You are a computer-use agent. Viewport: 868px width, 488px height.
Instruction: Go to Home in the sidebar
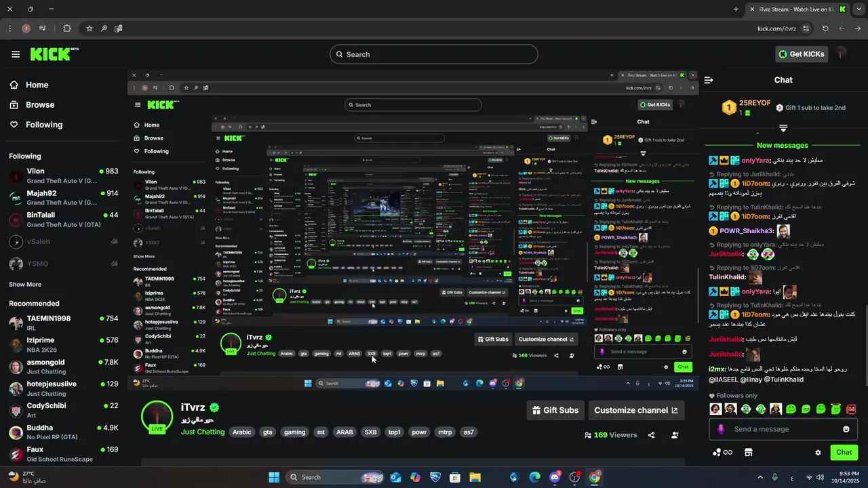29,85
